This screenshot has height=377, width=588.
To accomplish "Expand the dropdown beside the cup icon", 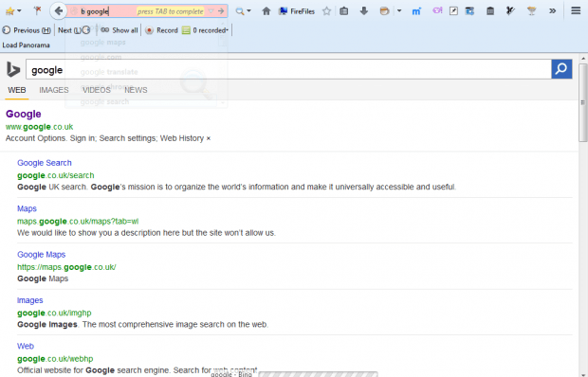I will coord(399,11).
